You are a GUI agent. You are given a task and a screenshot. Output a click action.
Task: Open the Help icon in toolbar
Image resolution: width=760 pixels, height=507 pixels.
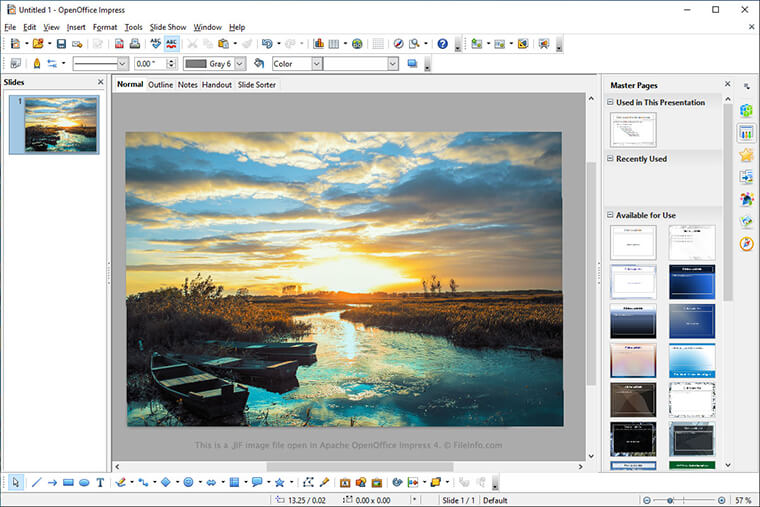pyautogui.click(x=442, y=44)
